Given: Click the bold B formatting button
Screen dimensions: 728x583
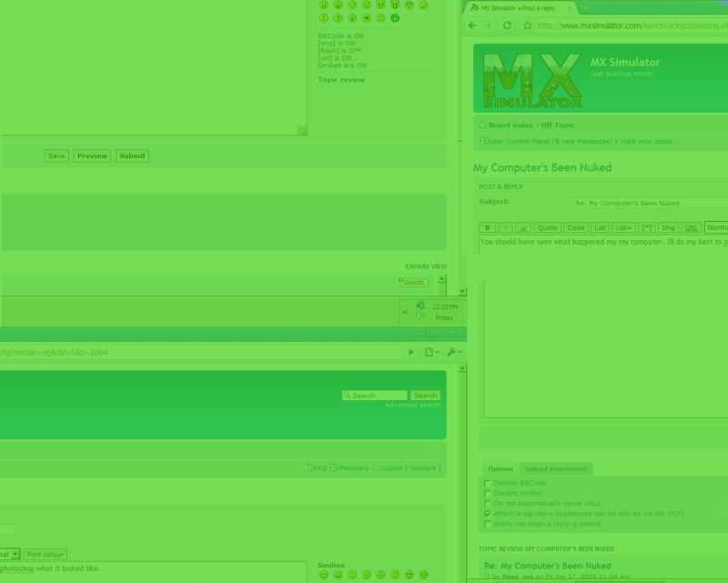Looking at the screenshot, I should point(488,227).
